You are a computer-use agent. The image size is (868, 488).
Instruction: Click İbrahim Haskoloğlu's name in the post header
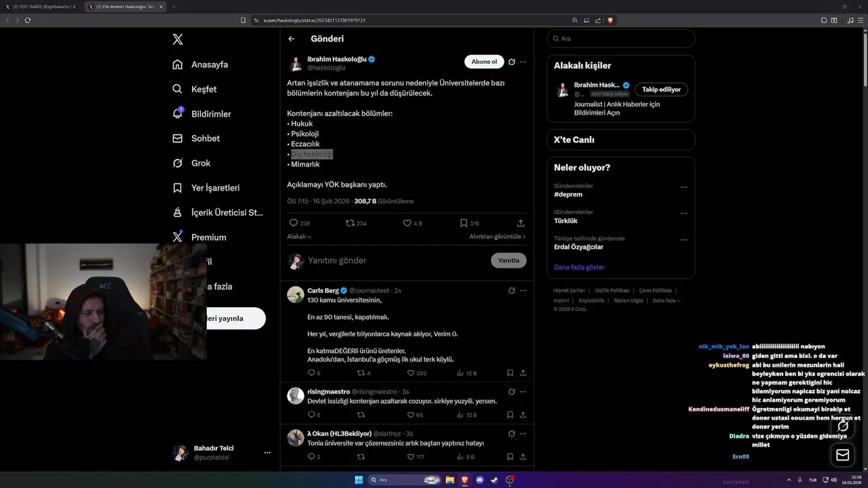coord(336,59)
